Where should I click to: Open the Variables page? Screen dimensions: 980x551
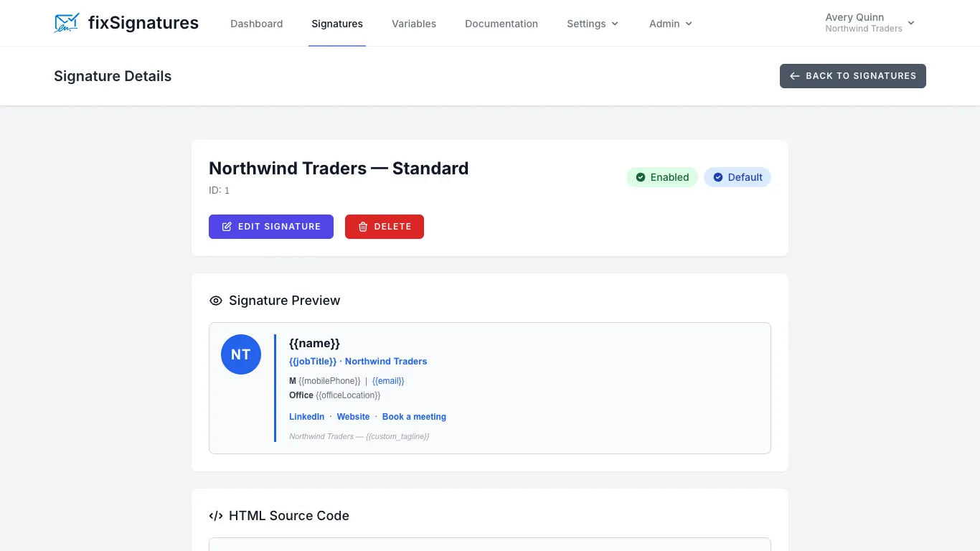414,24
